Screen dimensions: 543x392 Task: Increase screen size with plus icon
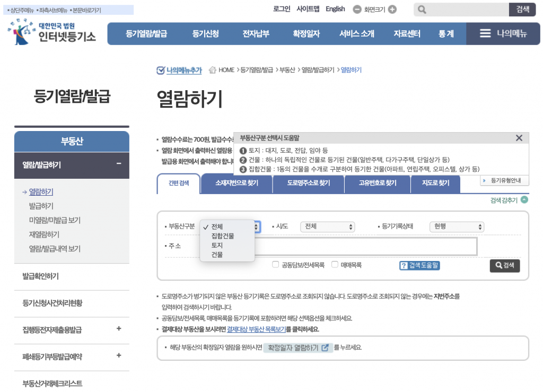tap(392, 10)
